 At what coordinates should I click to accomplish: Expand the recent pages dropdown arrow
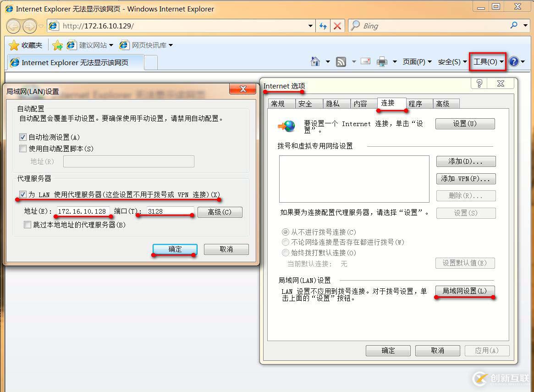41,26
